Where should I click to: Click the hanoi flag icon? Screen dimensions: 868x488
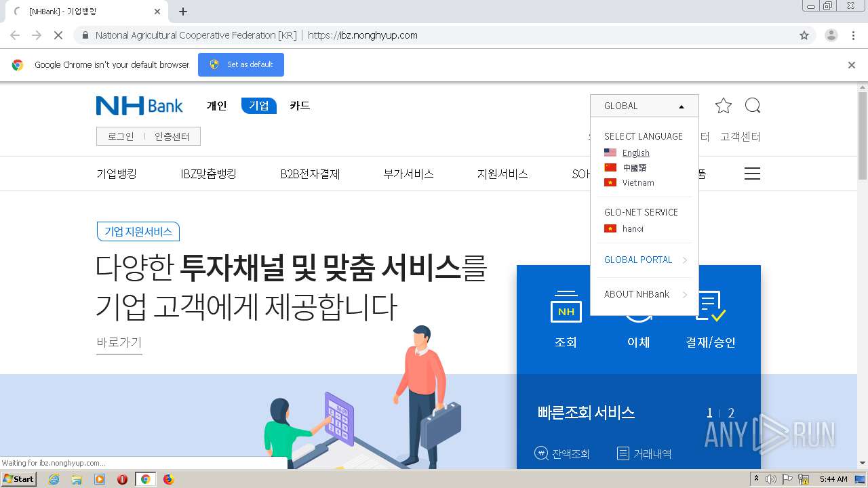point(610,228)
